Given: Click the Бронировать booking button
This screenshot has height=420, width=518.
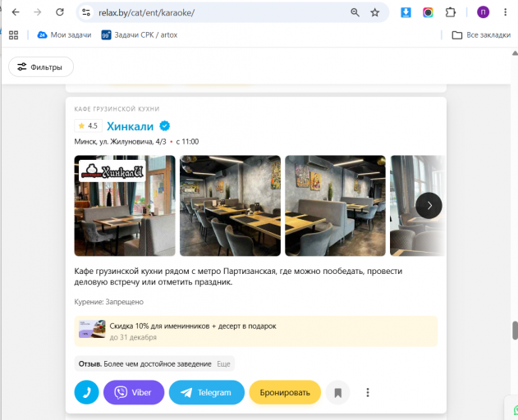Looking at the screenshot, I should pos(285,392).
